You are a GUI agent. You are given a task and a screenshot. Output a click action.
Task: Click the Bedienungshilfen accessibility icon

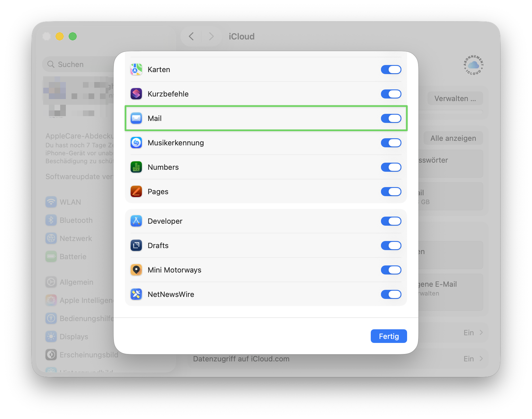[x=51, y=319]
